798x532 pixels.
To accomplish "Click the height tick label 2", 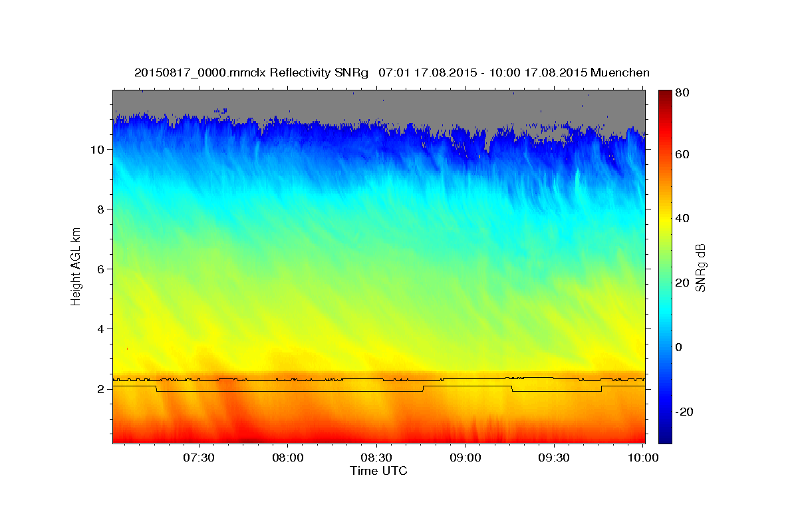I will (100, 389).
